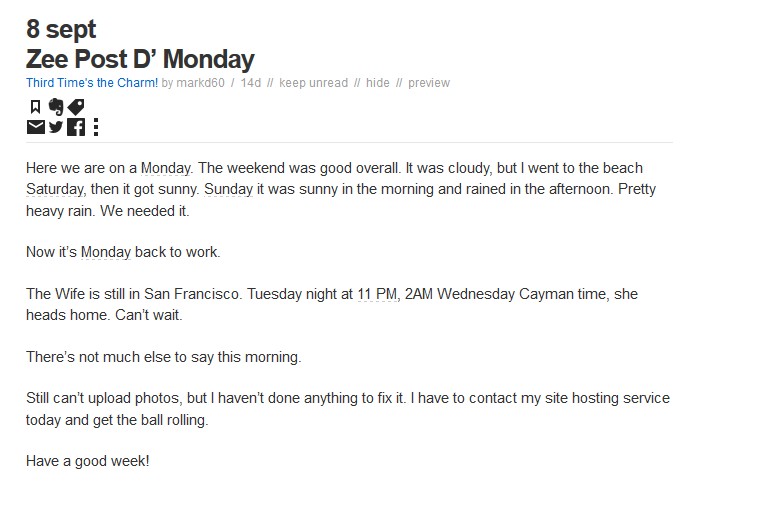Click the underlined word Sunday in text

(228, 189)
